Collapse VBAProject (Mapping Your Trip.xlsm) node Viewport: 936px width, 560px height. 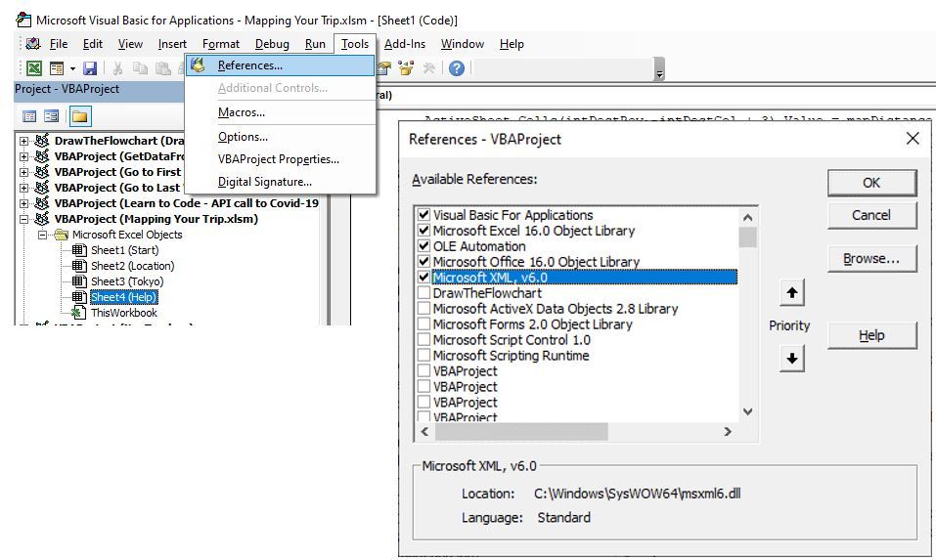23,219
